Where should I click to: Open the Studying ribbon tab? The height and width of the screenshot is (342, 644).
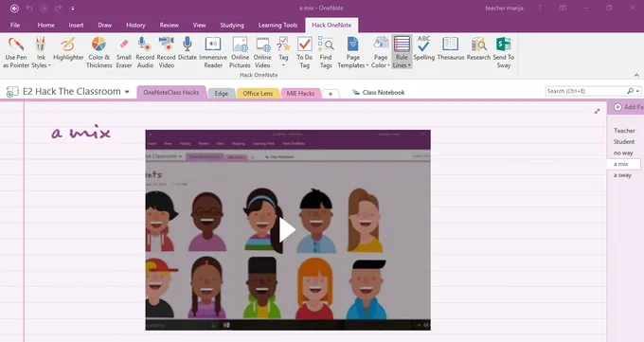tap(232, 25)
